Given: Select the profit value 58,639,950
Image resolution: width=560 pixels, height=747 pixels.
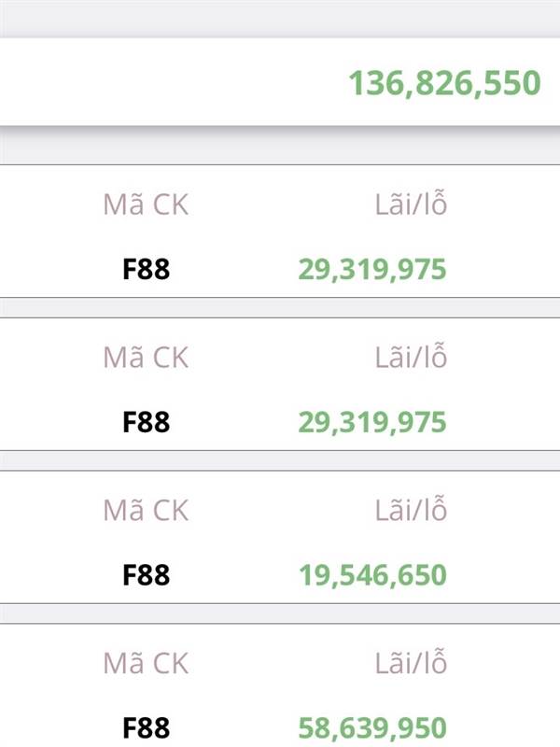Looking at the screenshot, I should [372, 728].
